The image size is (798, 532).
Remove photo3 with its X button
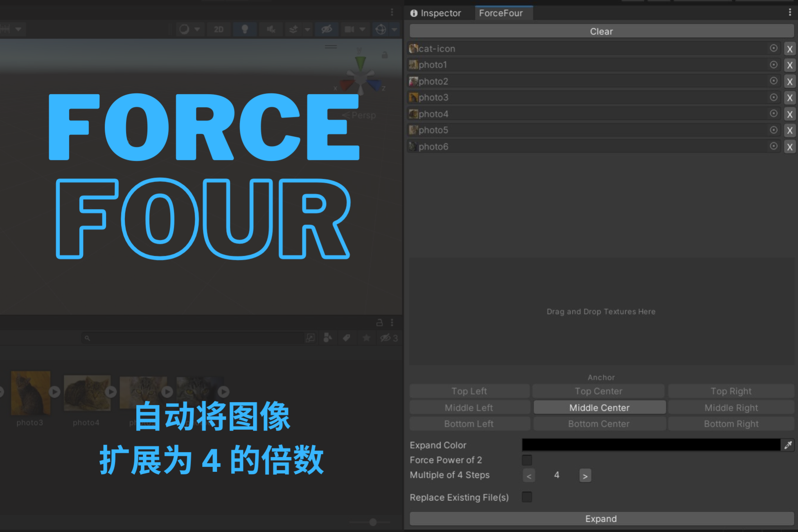(790, 98)
